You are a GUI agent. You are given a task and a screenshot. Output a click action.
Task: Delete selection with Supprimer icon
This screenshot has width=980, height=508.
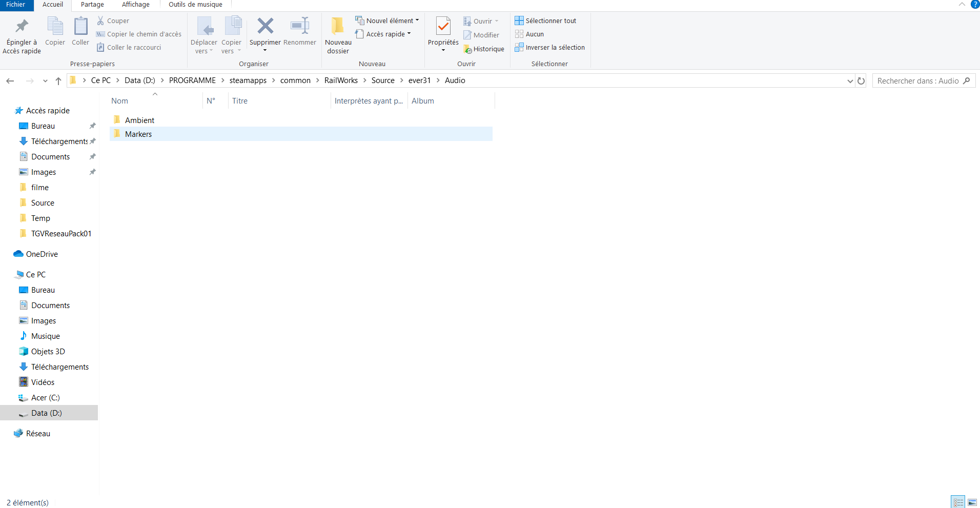pos(265,27)
